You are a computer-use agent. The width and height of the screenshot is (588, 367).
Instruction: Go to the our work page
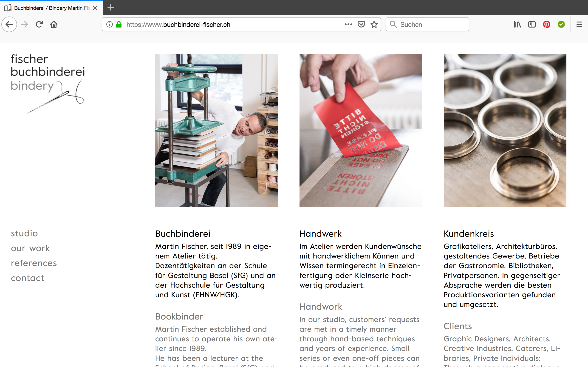(30, 248)
